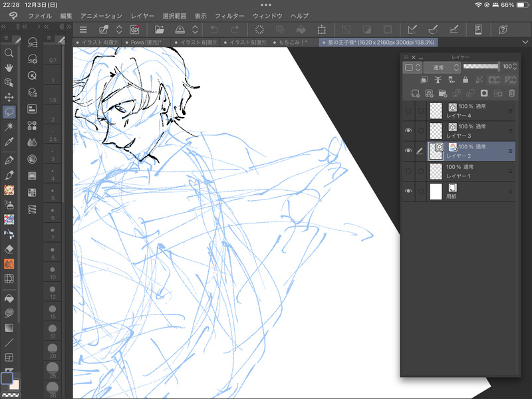Click the Open file folder icon
532x399 pixels.
tap(160, 29)
